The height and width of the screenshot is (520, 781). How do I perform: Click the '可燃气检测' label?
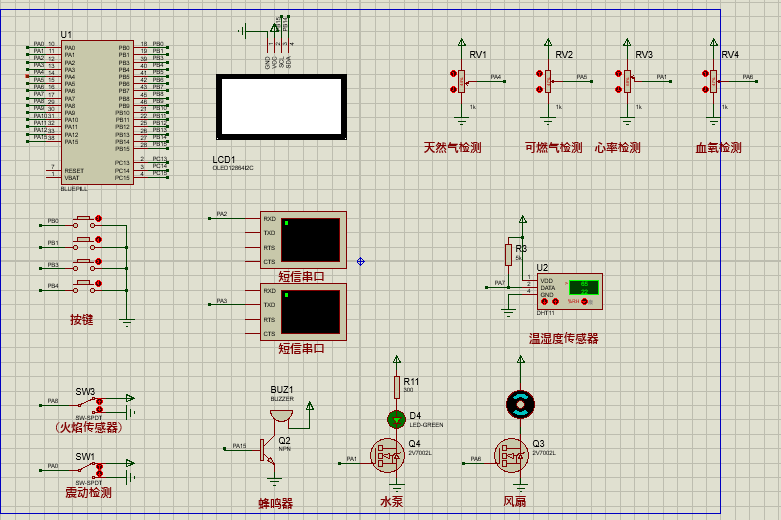point(553,147)
